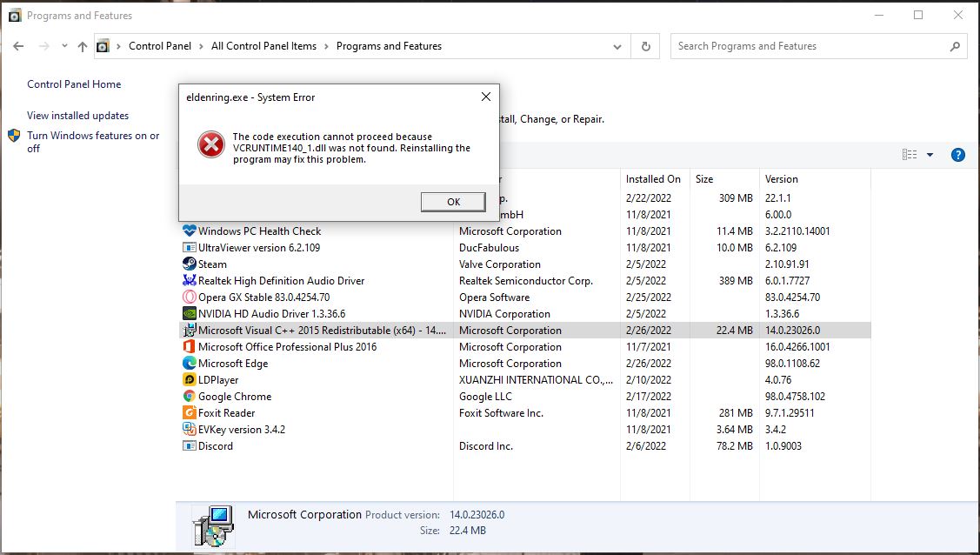The width and height of the screenshot is (980, 555).
Task: Select the LDPlayer entry icon
Action: pyautogui.click(x=190, y=379)
